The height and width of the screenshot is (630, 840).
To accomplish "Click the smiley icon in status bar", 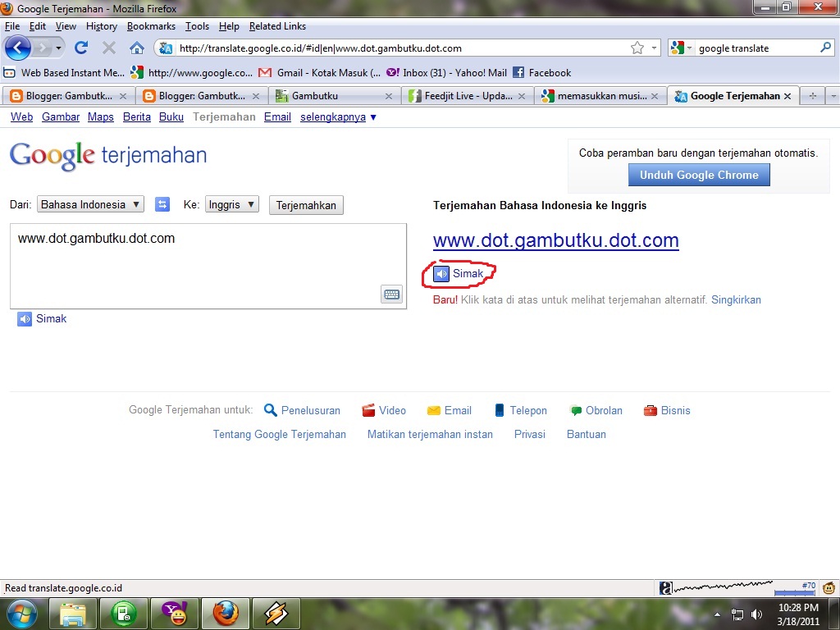I will [x=829, y=588].
